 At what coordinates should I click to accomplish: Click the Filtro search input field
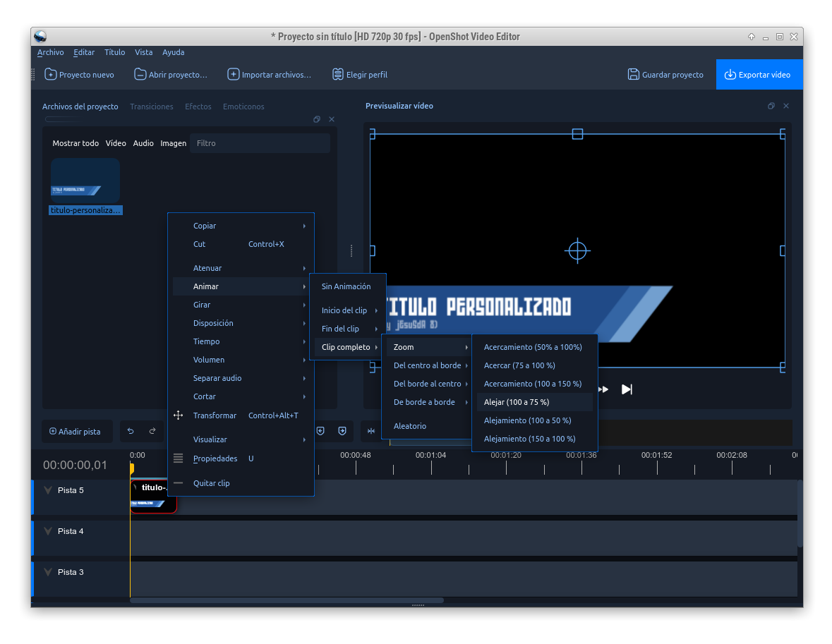[x=260, y=143]
